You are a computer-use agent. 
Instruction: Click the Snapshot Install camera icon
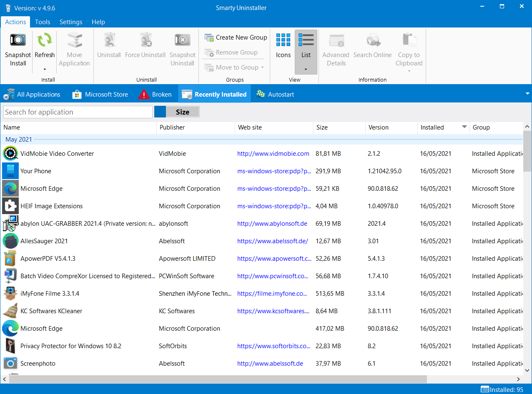[x=18, y=40]
